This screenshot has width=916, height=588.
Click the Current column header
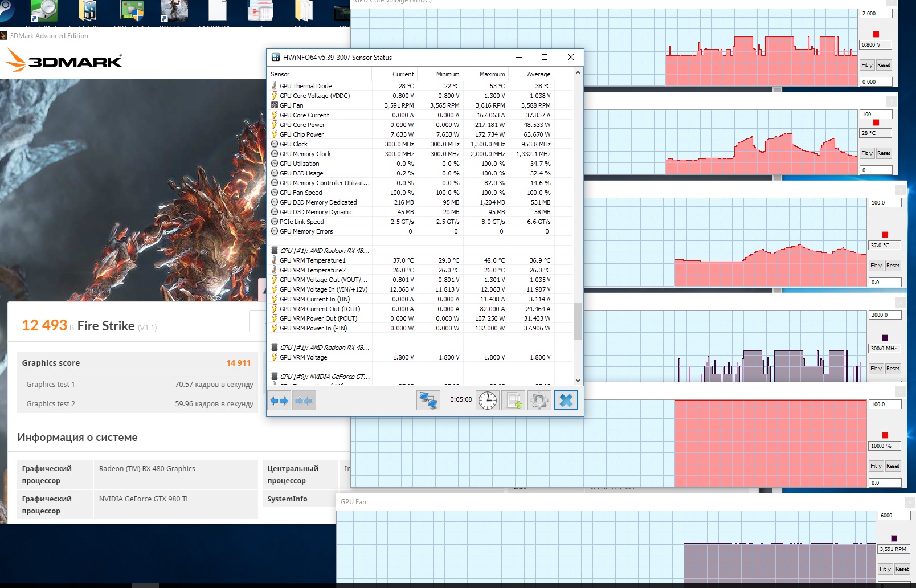click(x=395, y=74)
